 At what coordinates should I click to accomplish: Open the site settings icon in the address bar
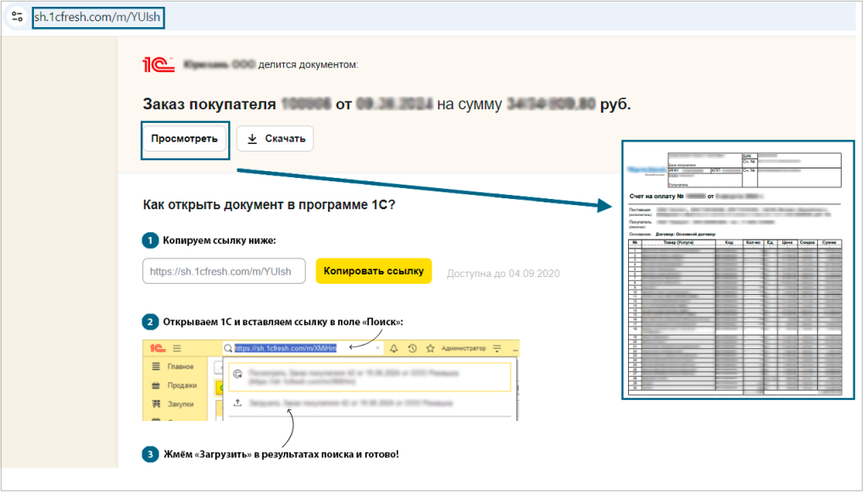pos(16,16)
